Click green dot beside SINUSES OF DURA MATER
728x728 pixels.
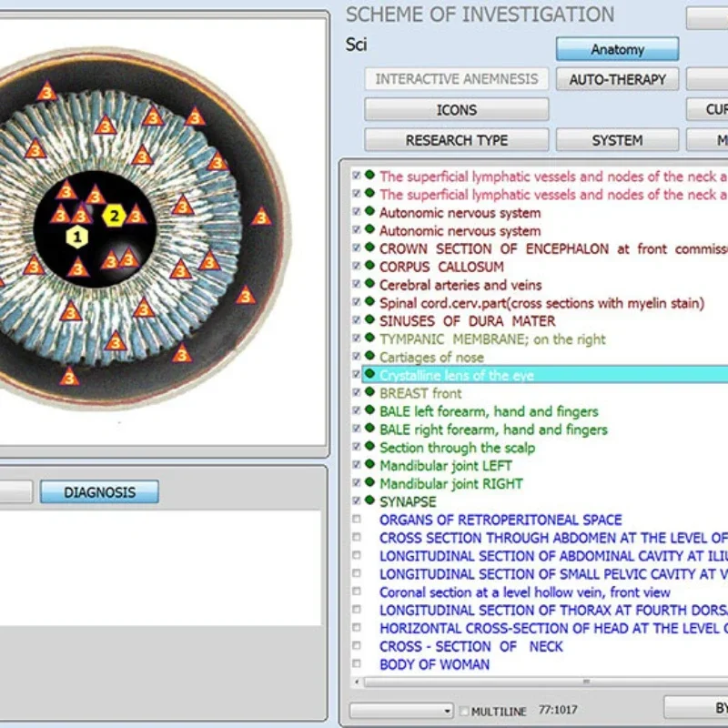[x=369, y=319]
